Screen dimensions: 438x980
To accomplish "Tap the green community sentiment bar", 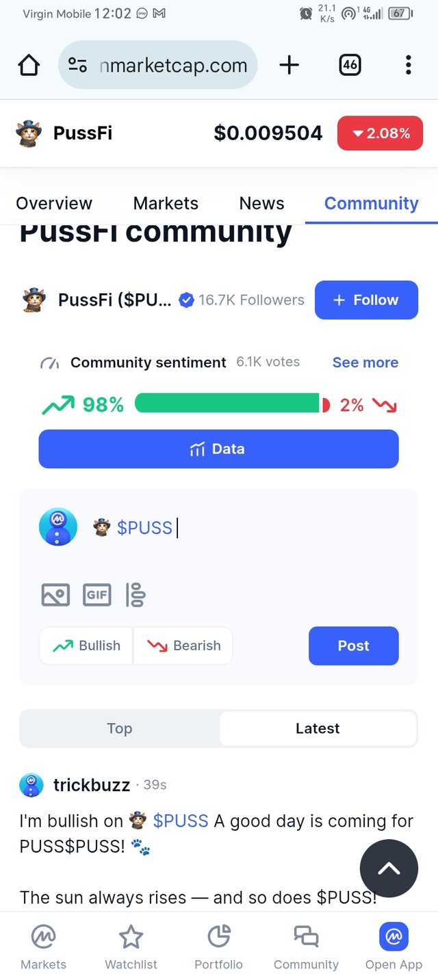I will pyautogui.click(x=227, y=403).
